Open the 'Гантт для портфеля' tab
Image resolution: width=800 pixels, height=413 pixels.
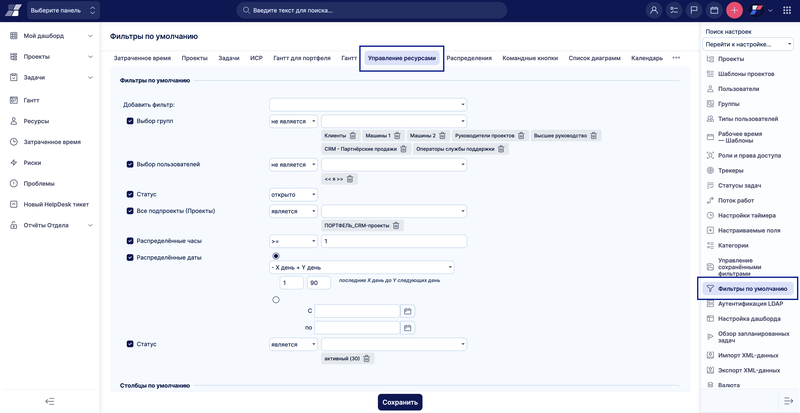(302, 58)
